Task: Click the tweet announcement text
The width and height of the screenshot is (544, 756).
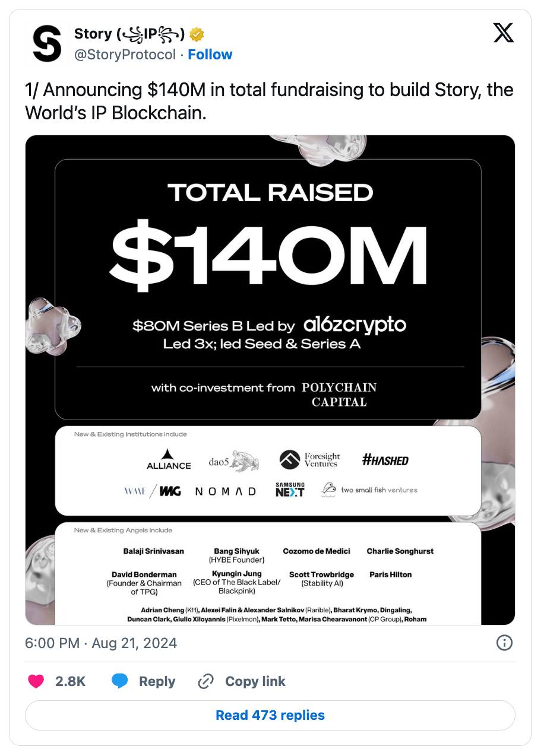Action: pos(269,101)
